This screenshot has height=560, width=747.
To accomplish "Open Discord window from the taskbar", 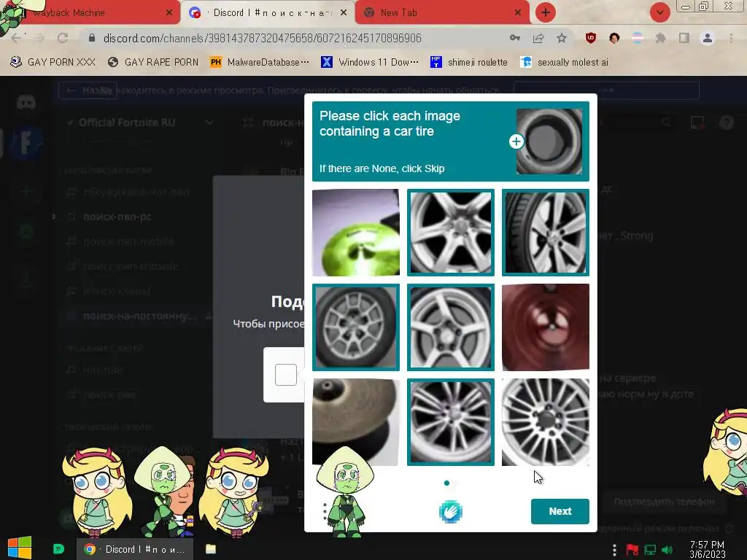I will click(135, 549).
